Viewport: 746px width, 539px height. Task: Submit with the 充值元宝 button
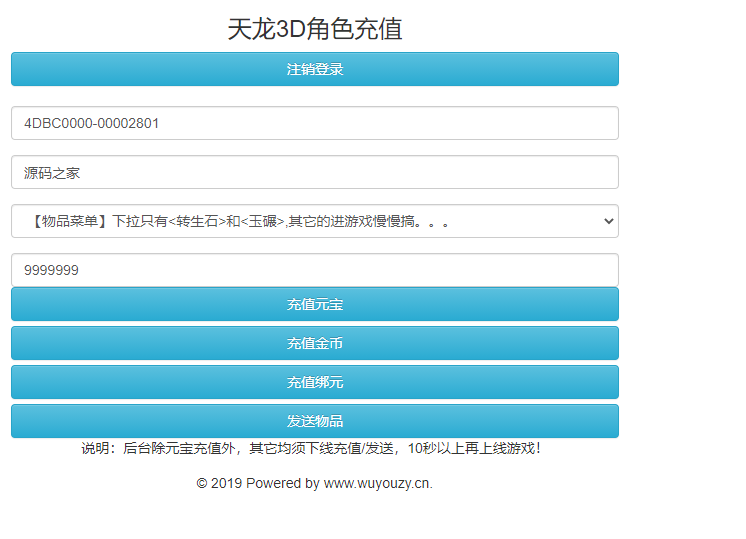[x=315, y=304]
